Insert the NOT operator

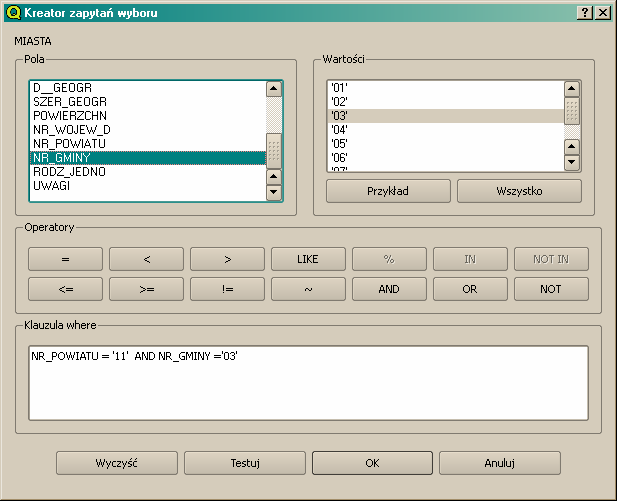click(x=551, y=289)
